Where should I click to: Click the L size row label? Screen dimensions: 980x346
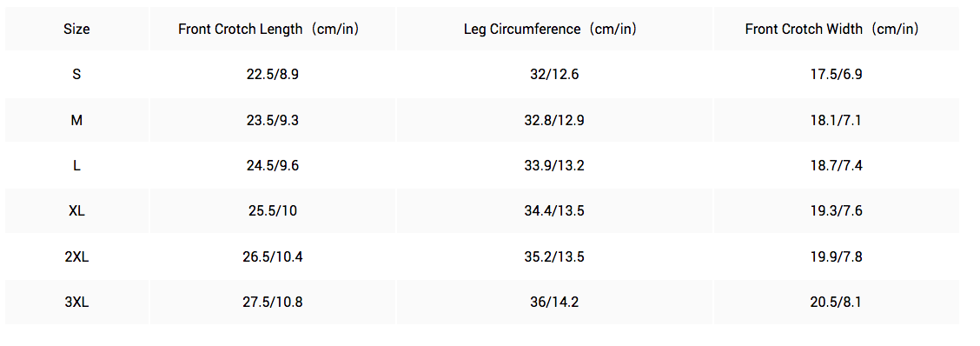(x=76, y=166)
